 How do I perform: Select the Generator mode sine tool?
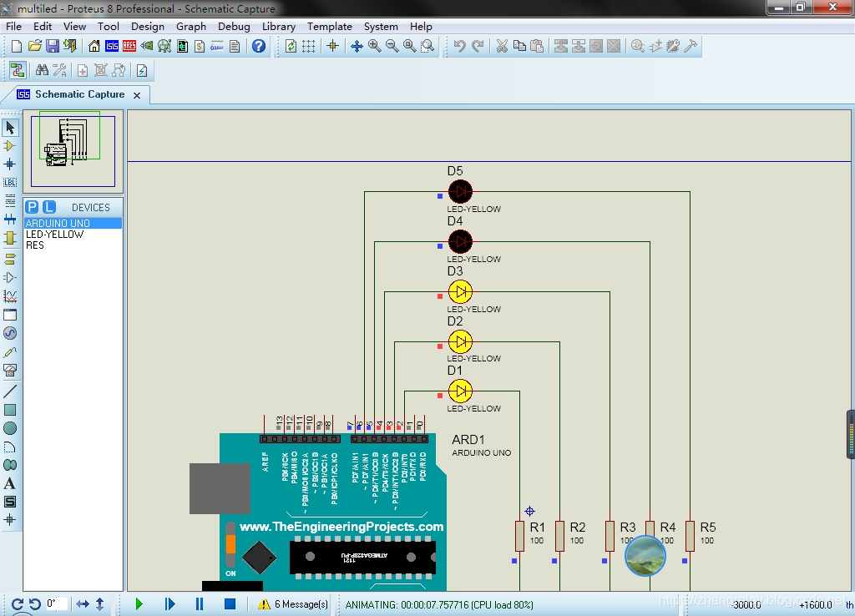10,333
